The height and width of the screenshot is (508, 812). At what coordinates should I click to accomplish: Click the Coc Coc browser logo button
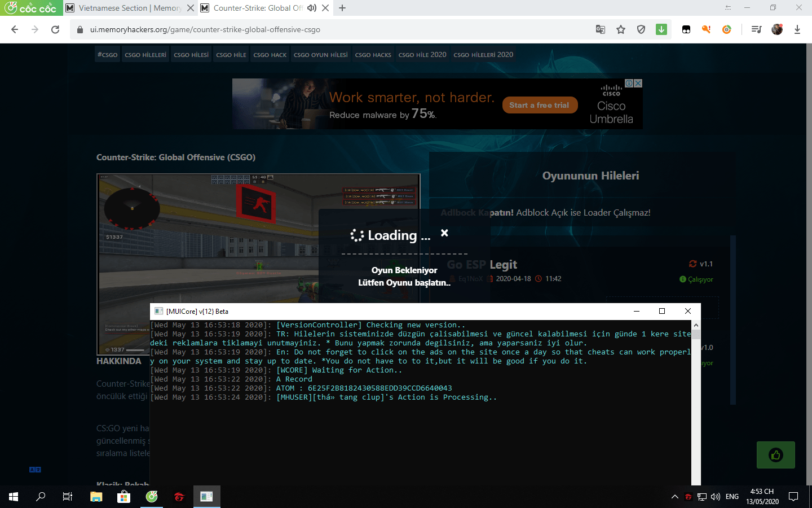tap(30, 8)
